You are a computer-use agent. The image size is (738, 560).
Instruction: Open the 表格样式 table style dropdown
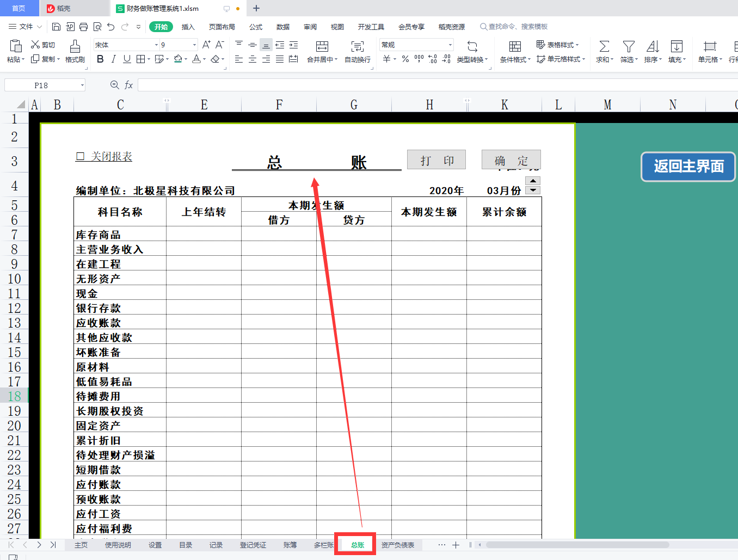557,45
